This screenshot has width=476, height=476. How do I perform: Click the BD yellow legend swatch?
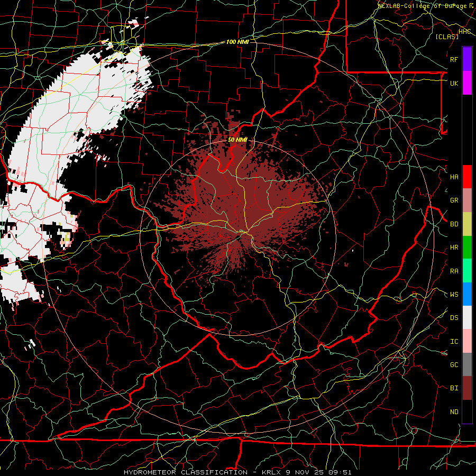(x=467, y=224)
